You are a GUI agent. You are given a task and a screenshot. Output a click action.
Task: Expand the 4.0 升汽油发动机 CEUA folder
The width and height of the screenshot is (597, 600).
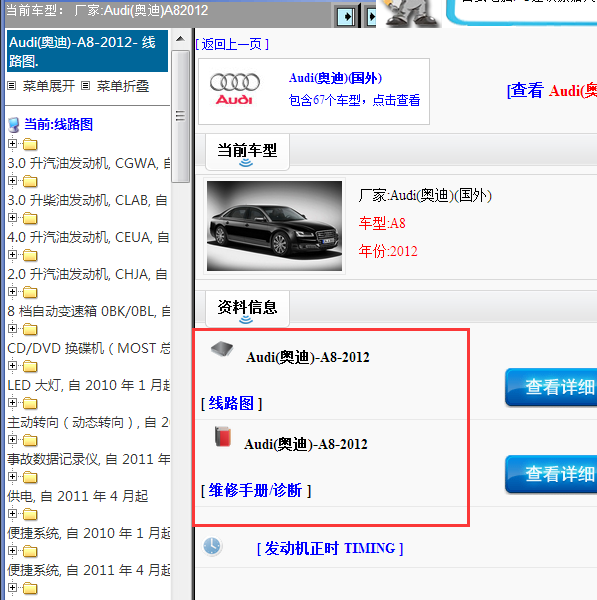(12, 218)
